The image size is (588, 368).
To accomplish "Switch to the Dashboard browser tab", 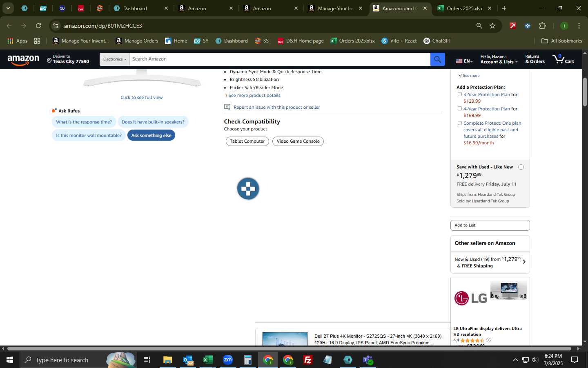I will point(140,8).
